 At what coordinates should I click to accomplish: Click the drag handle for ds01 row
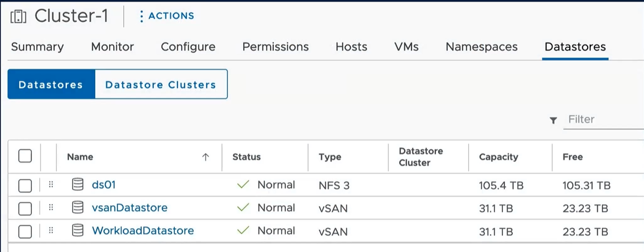tap(51, 185)
